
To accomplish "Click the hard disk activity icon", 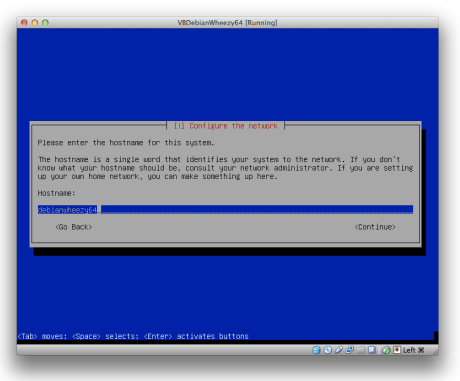I will coord(316,350).
